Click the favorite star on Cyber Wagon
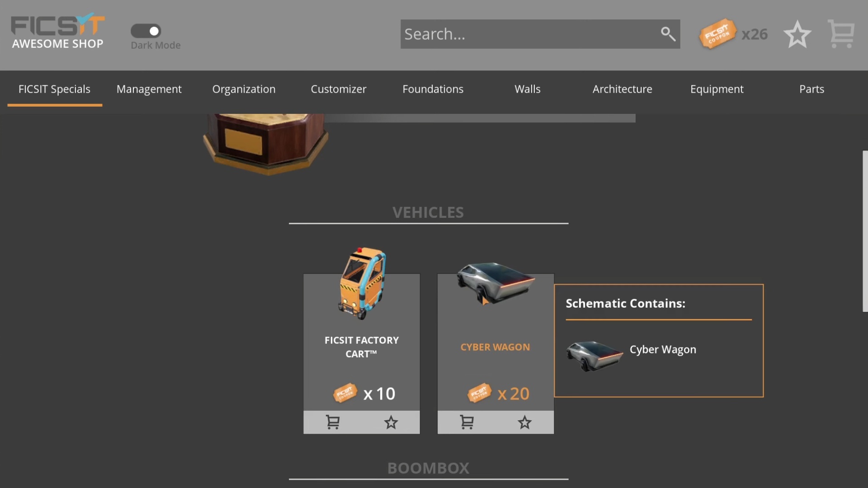Image resolution: width=868 pixels, height=488 pixels. (x=524, y=422)
